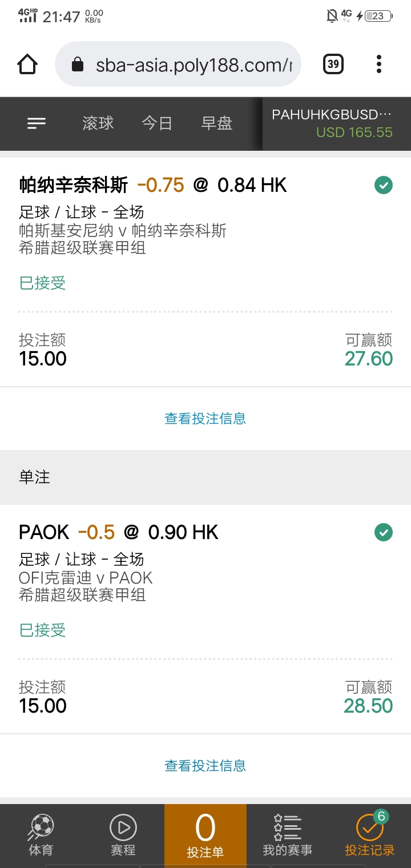Click green check mark on 帕纳辛奈科斯 bet
Viewport: 411px width, 868px height.
384,186
